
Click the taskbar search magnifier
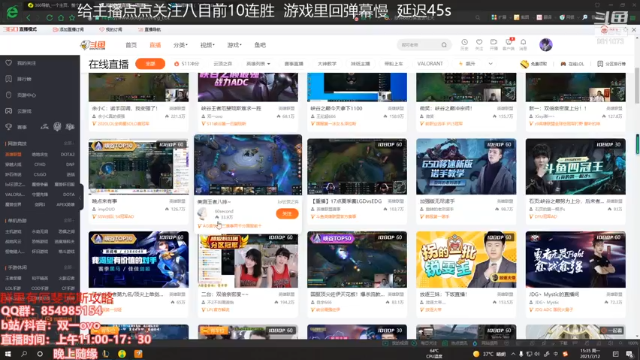pyautogui.click(x=24, y=354)
